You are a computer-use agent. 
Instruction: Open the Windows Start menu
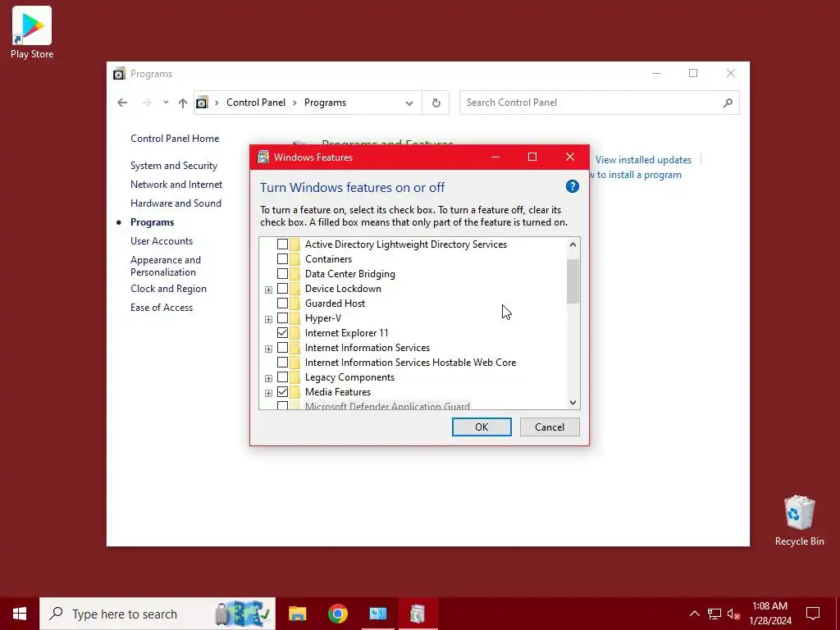click(20, 614)
